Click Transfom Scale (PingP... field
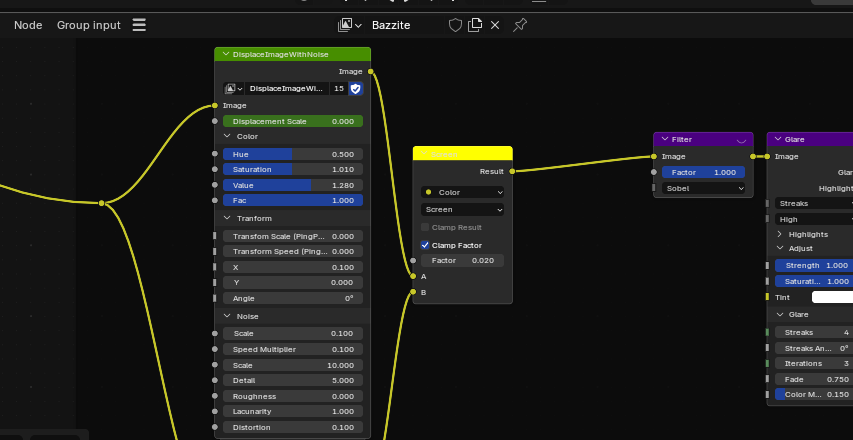 (x=293, y=236)
